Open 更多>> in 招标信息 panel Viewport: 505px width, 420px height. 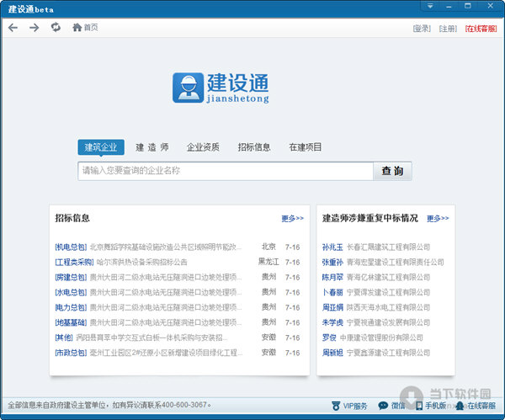pos(292,218)
